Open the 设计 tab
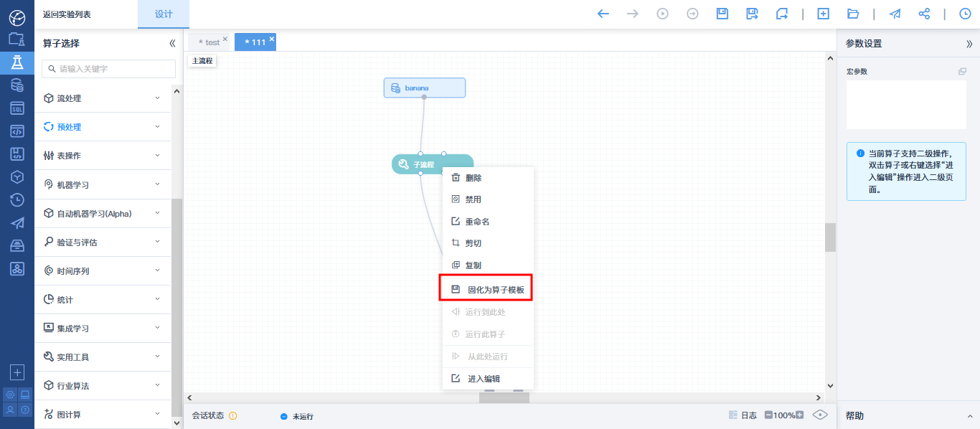Screen dimensions: 980x429 coord(164,14)
